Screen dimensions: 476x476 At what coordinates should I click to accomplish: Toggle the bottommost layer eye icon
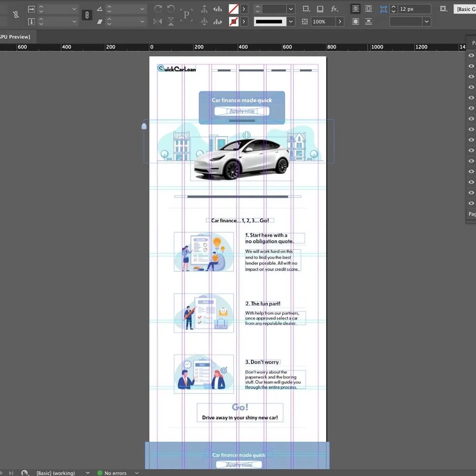471,203
